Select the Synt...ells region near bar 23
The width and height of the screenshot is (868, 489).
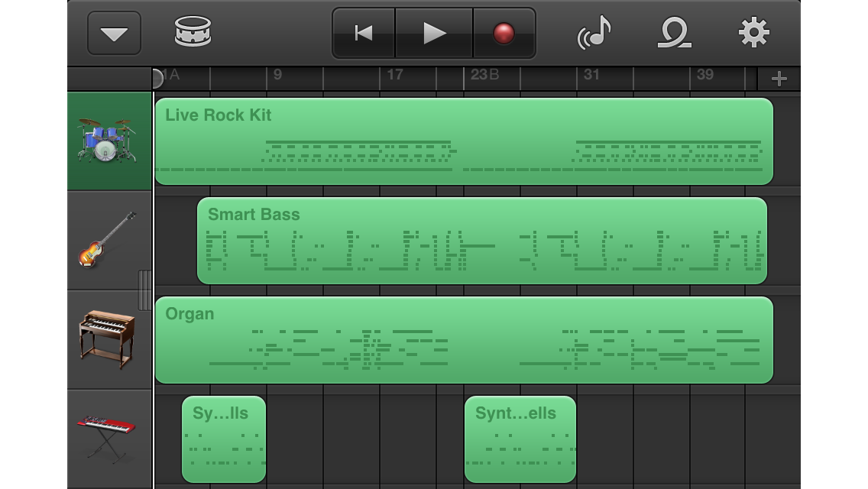tap(520, 439)
